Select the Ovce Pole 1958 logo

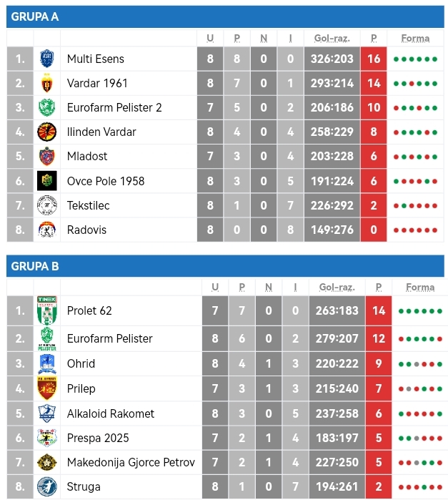click(x=46, y=181)
